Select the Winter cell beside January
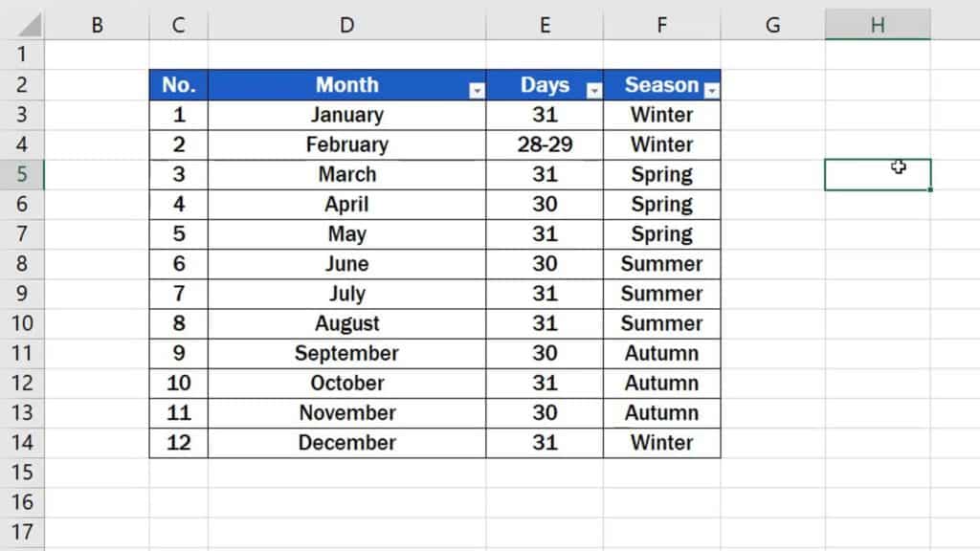 click(662, 115)
